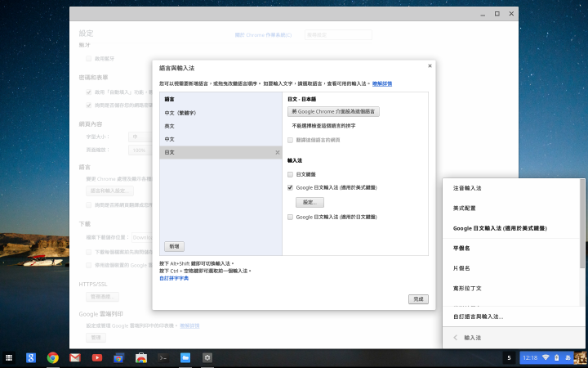Open the 字型大小 dropdown in settings
The height and width of the screenshot is (368, 588).
click(x=140, y=137)
